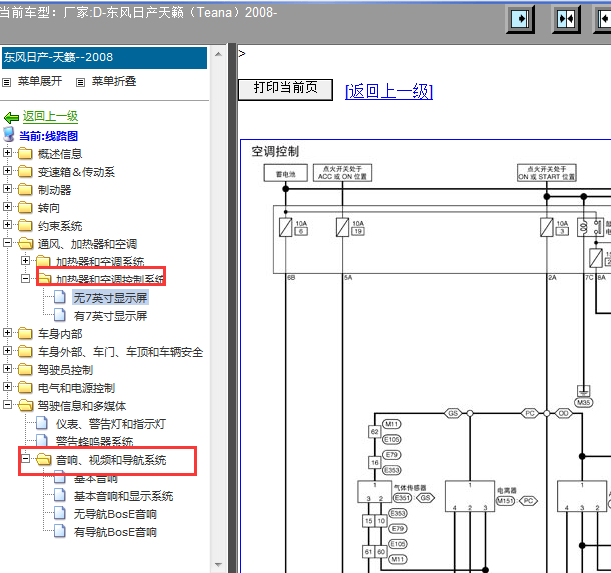Viewport: 611px width, 573px height.
Task: Open the 无7英寸显示屏 diagram
Action: 110,297
